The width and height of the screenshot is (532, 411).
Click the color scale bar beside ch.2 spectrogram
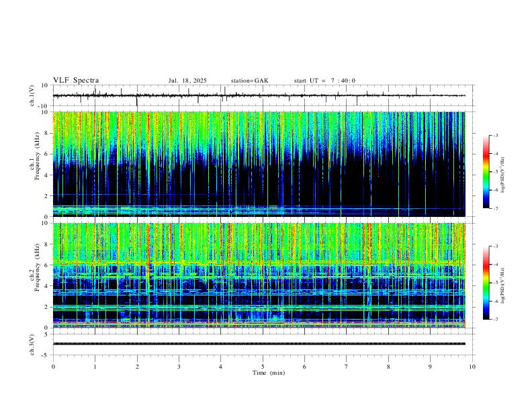[x=486, y=283]
